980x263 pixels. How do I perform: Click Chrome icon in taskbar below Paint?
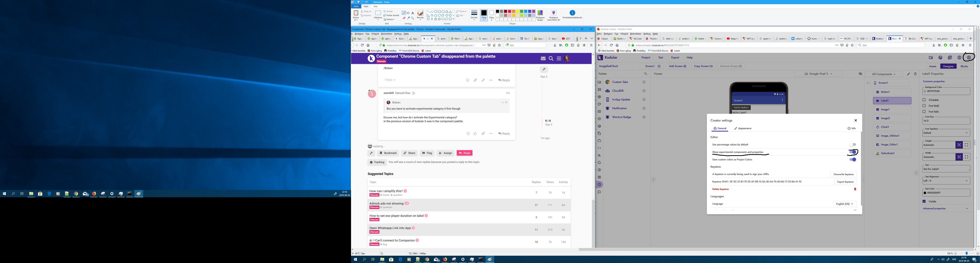(427, 259)
